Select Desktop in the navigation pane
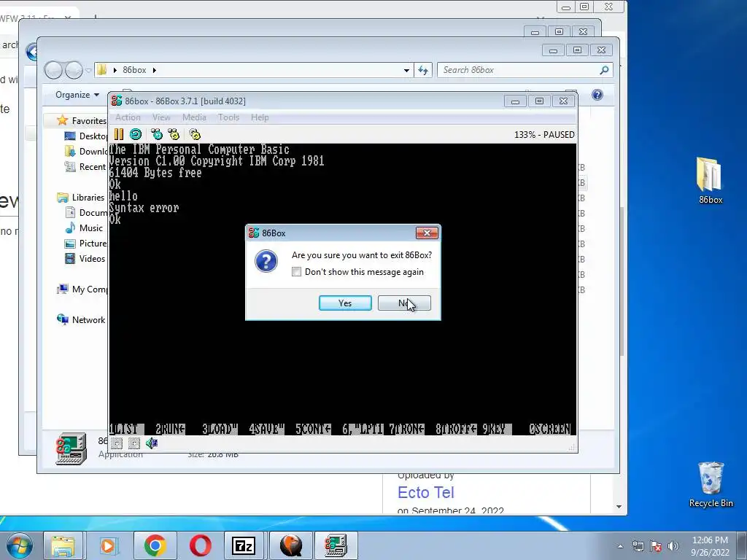 coord(86,136)
